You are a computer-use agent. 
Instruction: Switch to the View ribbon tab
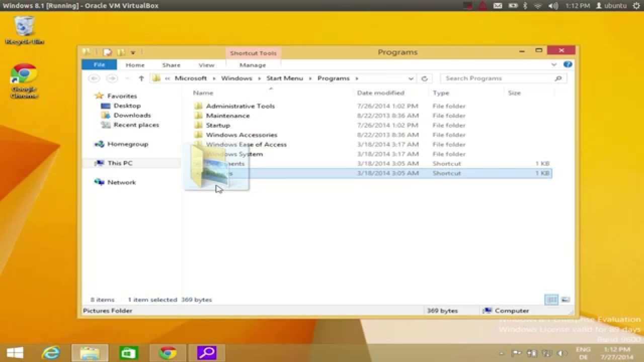206,64
